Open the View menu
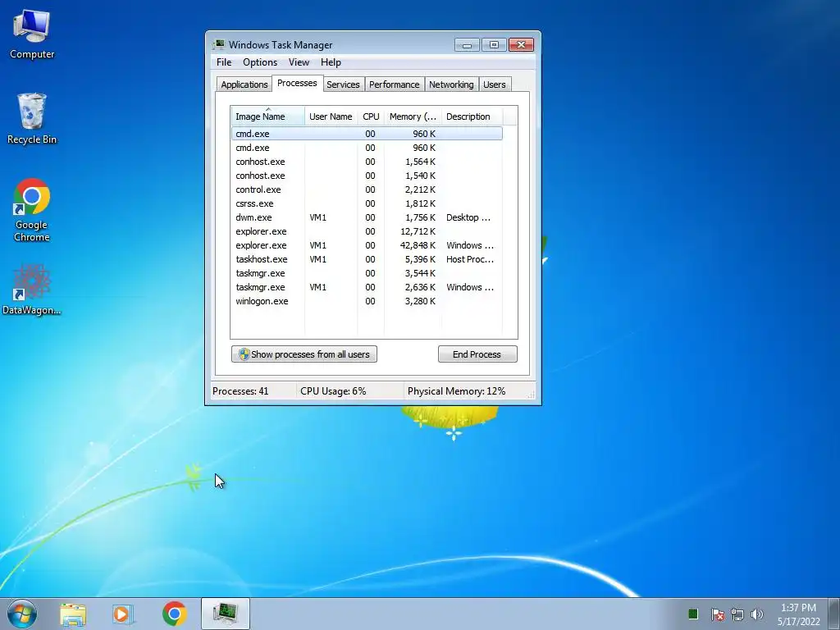 click(299, 62)
